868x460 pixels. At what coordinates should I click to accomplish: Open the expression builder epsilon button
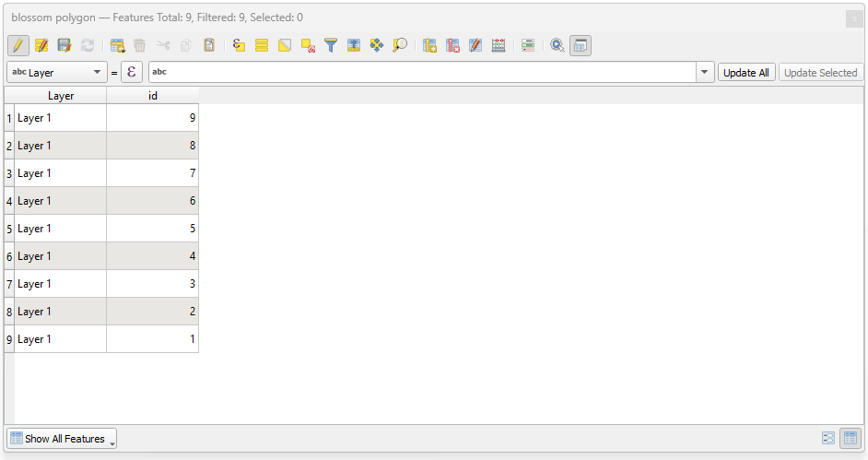[132, 73]
